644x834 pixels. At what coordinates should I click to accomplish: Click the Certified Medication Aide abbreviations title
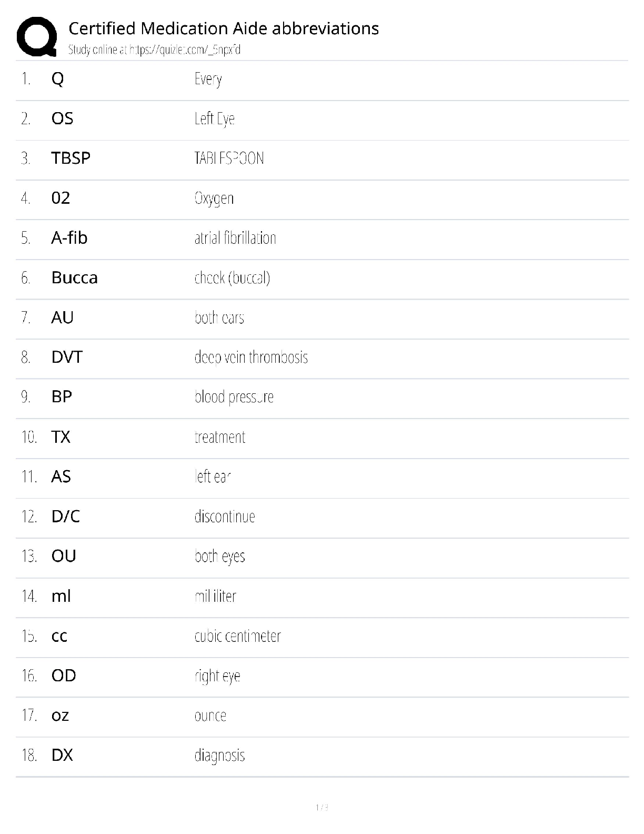pos(224,28)
